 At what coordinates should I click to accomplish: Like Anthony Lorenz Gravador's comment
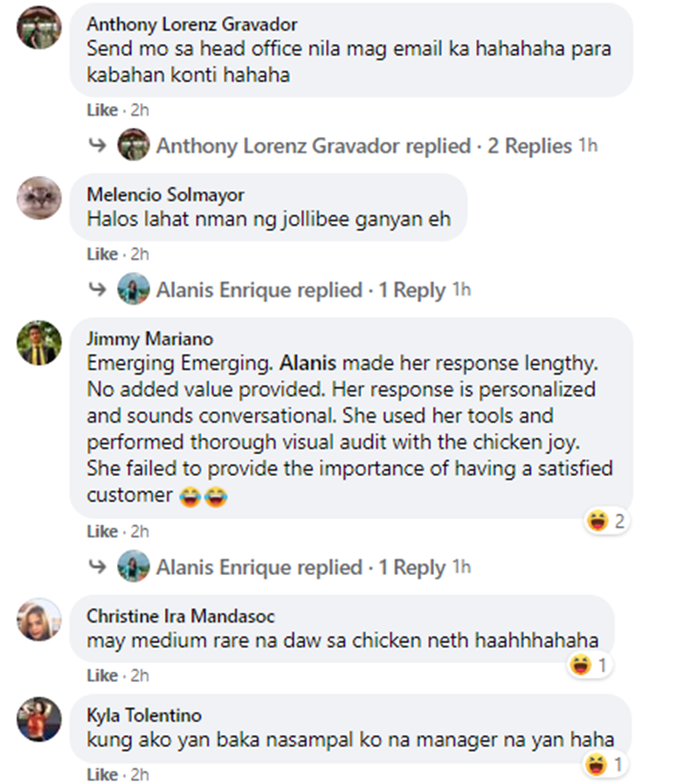coord(102,111)
